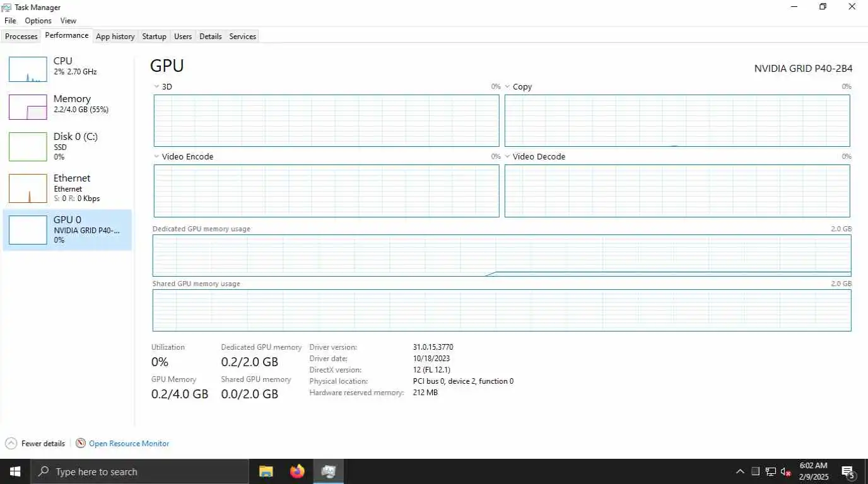The image size is (868, 484).
Task: Select the Memory graph thumbnail in sidebar
Action: (28, 107)
